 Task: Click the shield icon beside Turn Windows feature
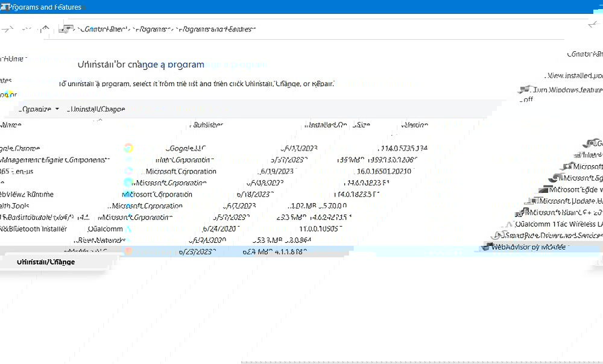tap(524, 90)
